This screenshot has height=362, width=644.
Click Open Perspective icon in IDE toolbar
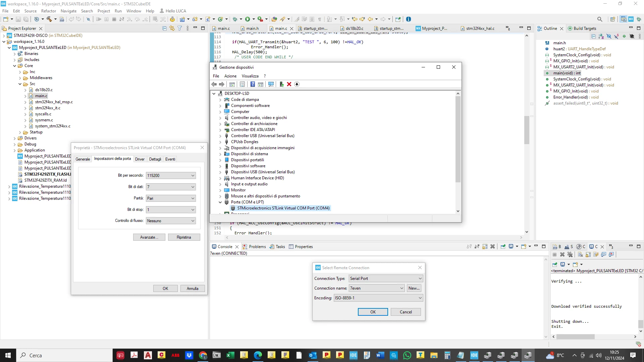coord(613,19)
